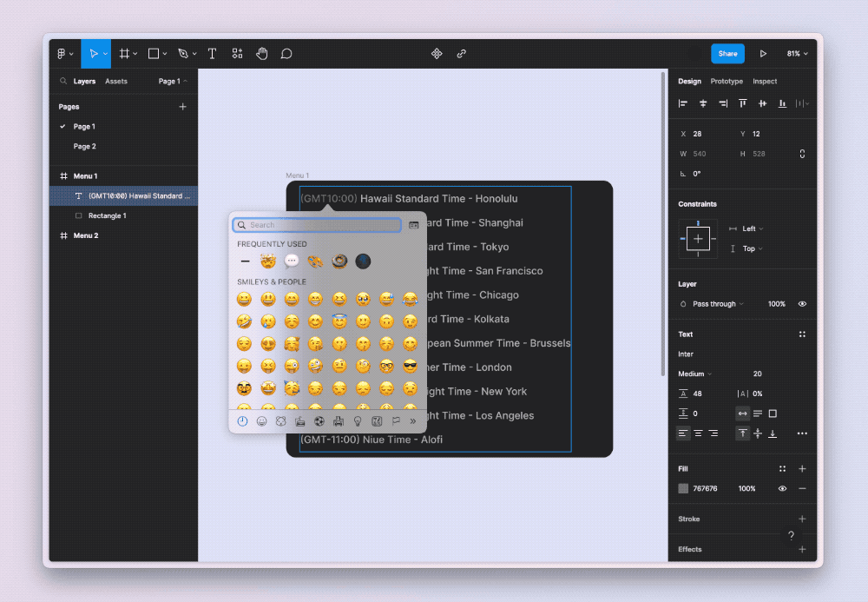868x602 pixels.
Task: Show Smileys & People emoji category
Action: click(x=261, y=421)
